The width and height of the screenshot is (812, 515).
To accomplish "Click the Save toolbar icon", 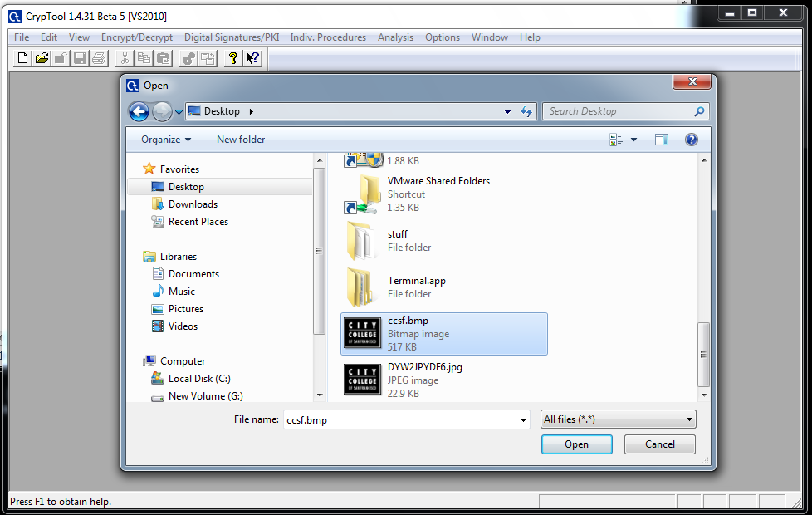I will tap(79, 58).
